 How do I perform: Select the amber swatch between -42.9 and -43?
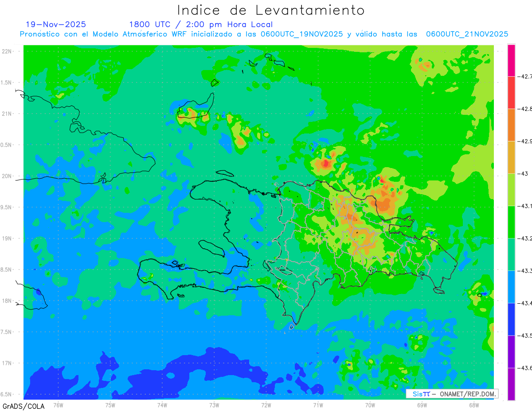(511, 157)
